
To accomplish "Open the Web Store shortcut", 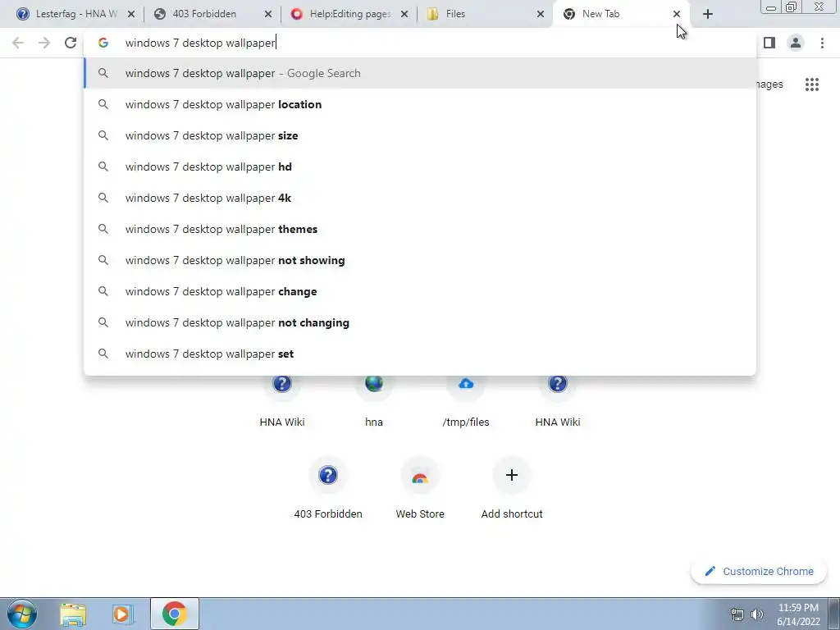I will click(420, 487).
